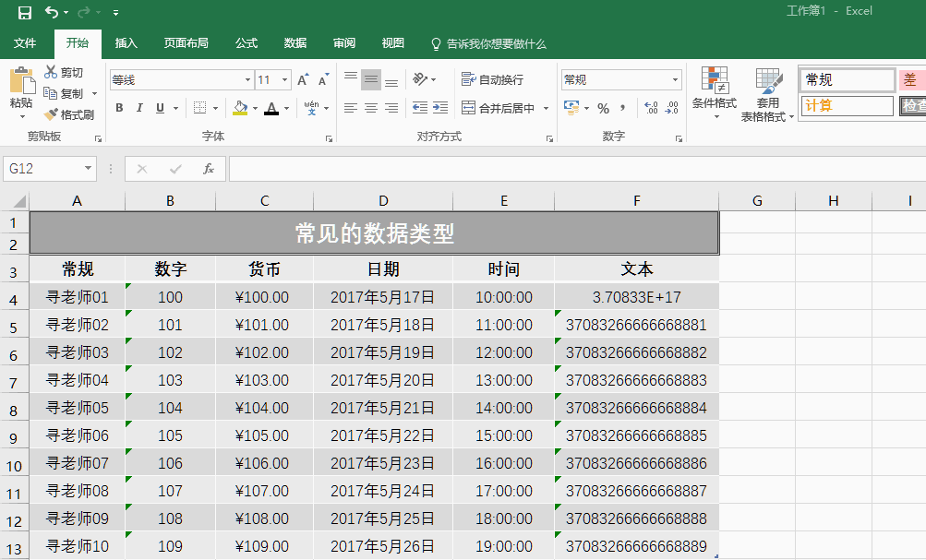Click the text orientation icon
Viewport: 926px width, 560px height.
[x=420, y=79]
